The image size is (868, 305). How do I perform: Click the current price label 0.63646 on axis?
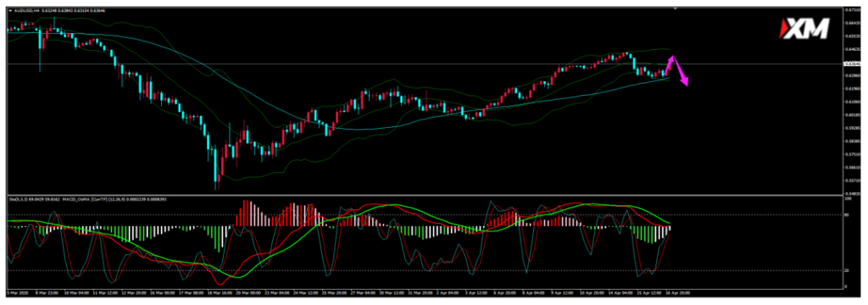tap(852, 64)
